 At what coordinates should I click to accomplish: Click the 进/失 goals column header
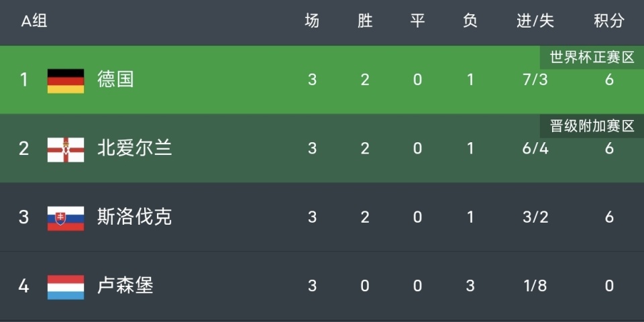[x=535, y=21]
